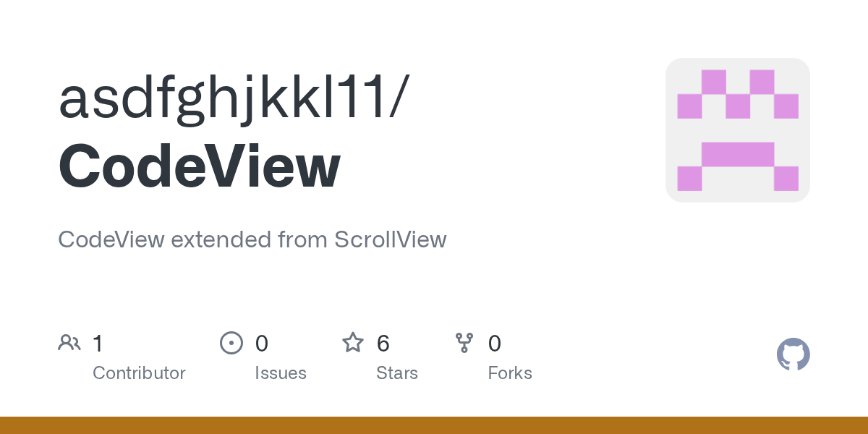
Task: Click the forks count 0
Action: 495,343
